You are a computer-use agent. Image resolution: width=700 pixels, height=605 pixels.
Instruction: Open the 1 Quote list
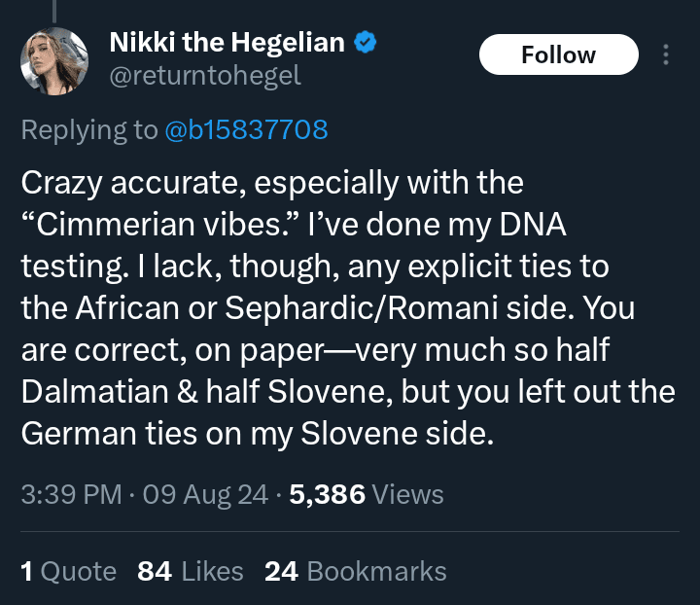pos(68,571)
